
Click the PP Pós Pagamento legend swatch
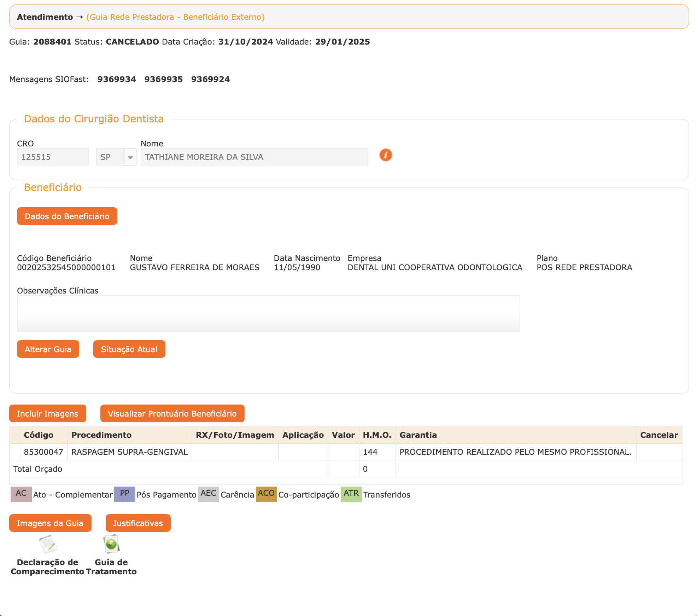[124, 494]
